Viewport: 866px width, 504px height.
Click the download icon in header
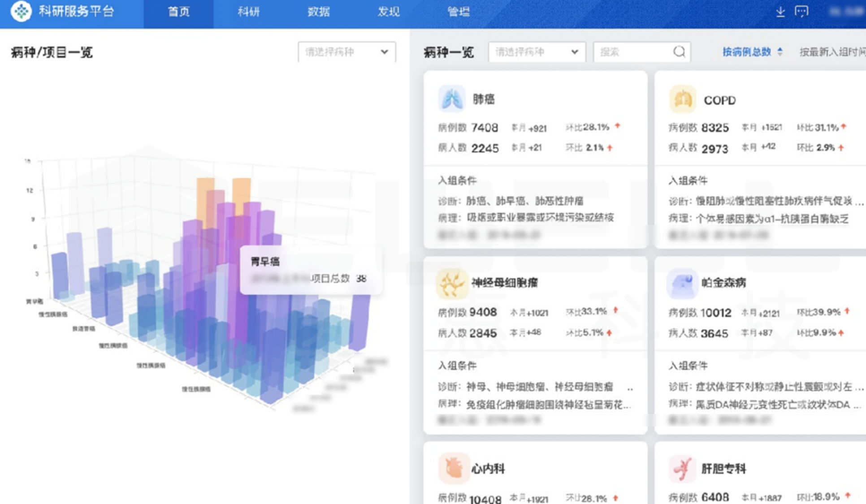[780, 12]
